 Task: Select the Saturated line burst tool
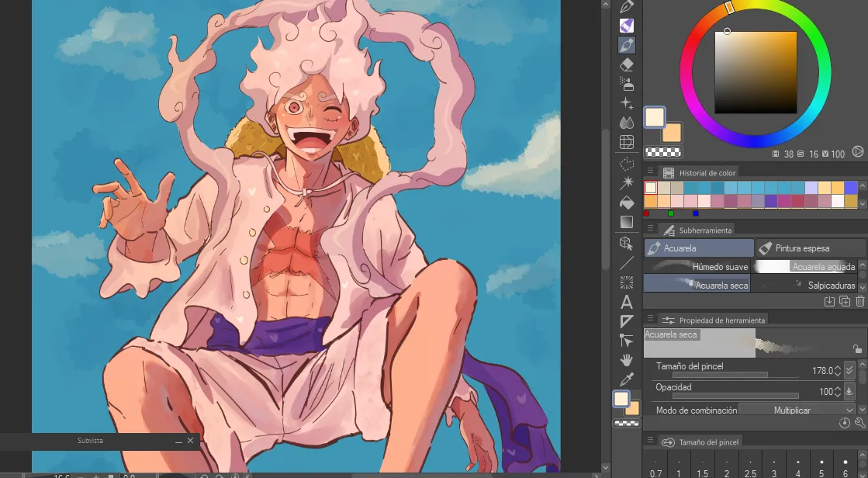627,282
